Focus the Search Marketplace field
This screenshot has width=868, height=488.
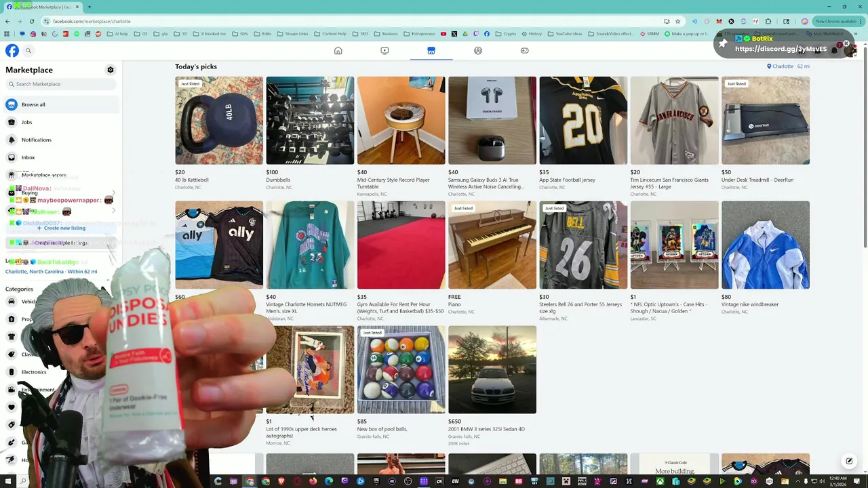(x=61, y=84)
